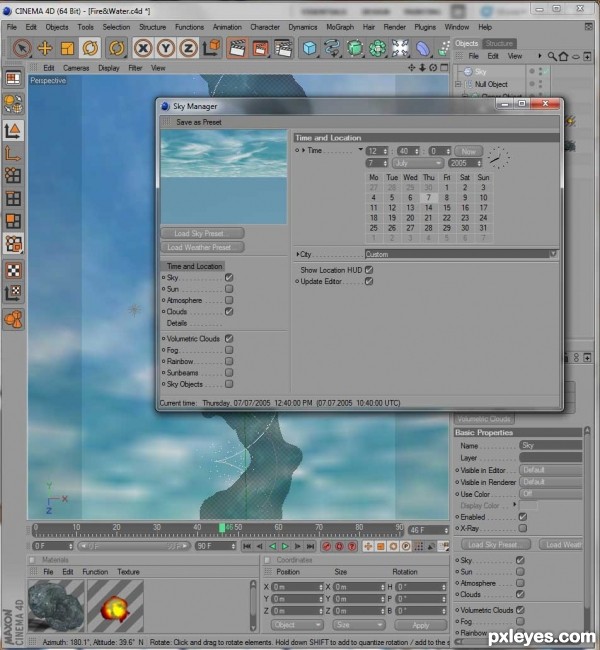Render active view clapperboard icon
Screen dimensions: 600x650
237,48
